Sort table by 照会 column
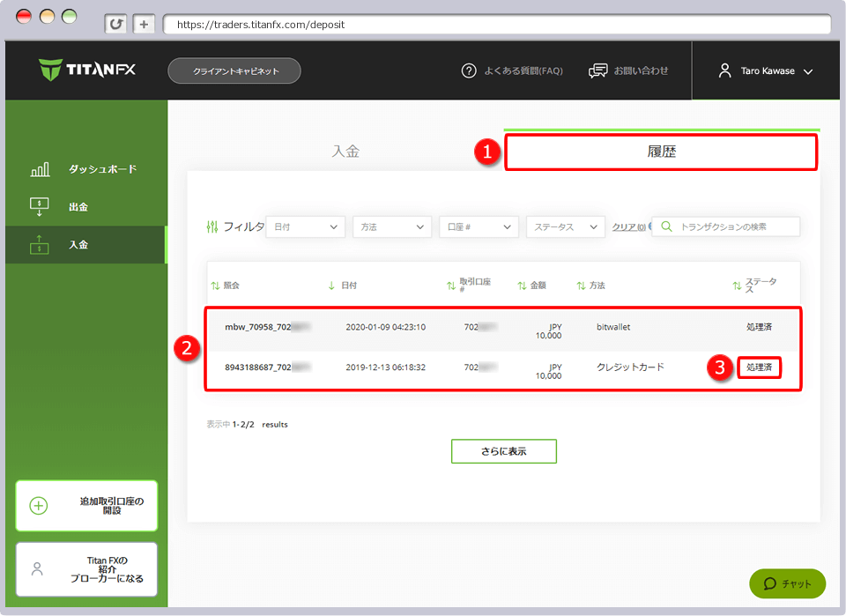 click(226, 286)
